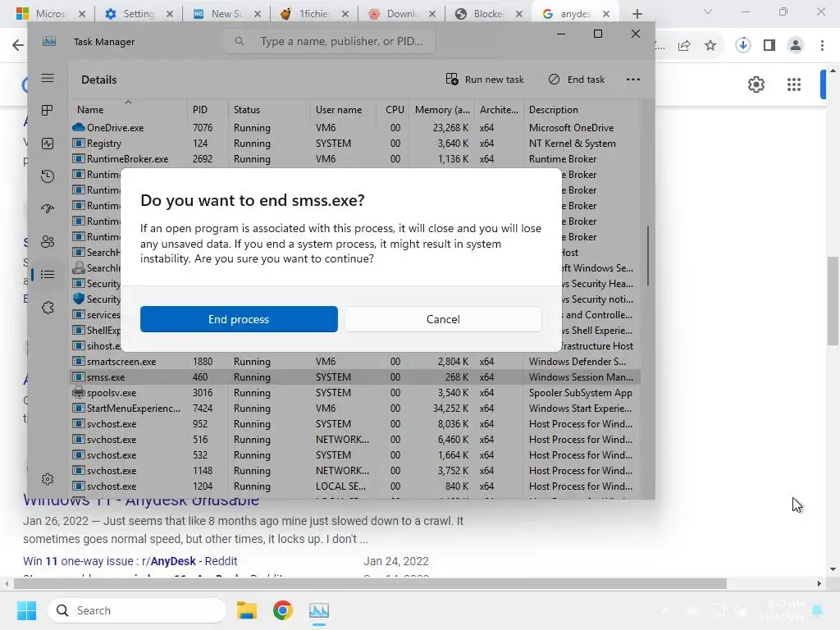Select svchost.exe with PID 516
This screenshot has width=840, height=630.
coord(354,440)
